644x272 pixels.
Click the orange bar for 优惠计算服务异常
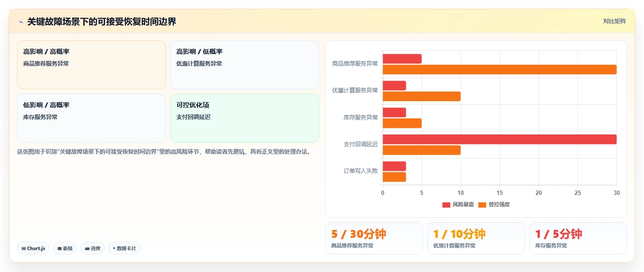pyautogui.click(x=422, y=96)
